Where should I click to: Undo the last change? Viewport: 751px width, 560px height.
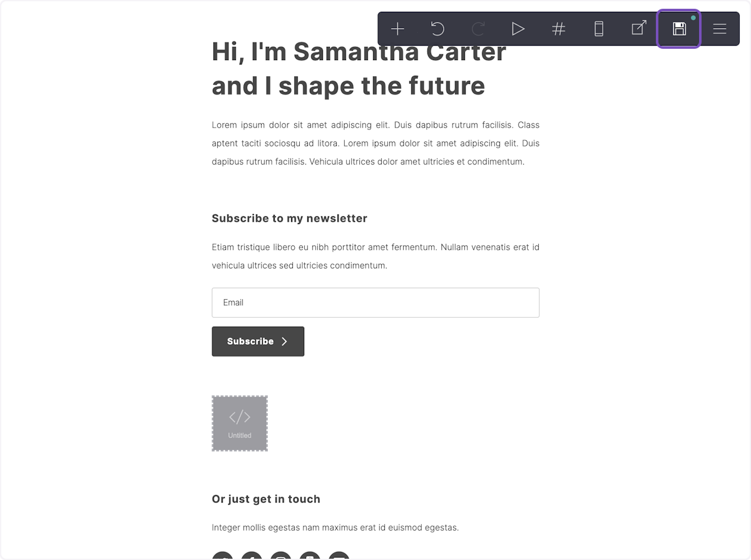pyautogui.click(x=437, y=29)
